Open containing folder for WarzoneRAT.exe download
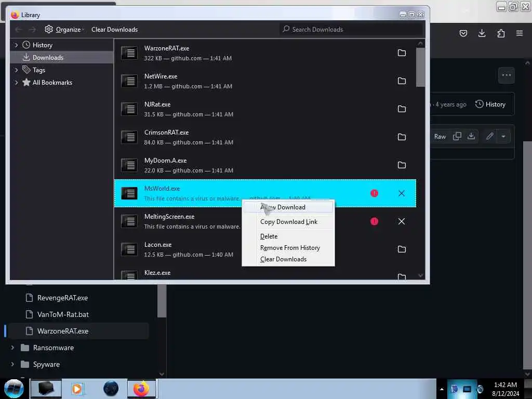 click(x=402, y=53)
